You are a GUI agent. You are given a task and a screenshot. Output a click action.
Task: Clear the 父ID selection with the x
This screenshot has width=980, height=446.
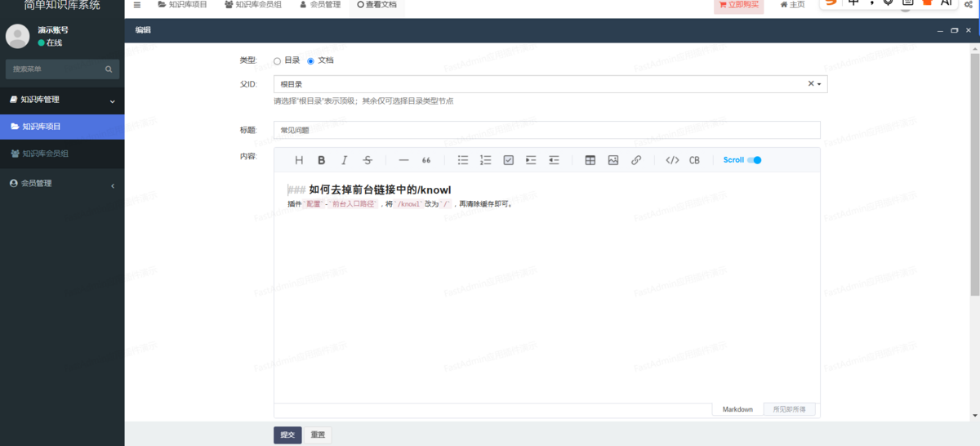pos(811,83)
